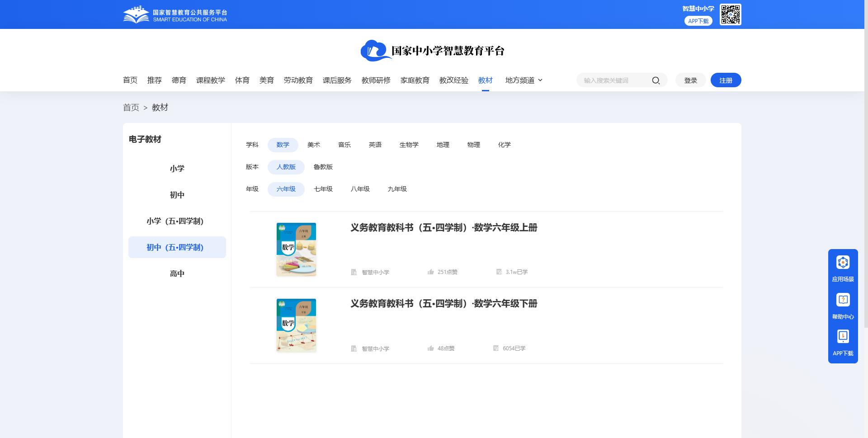Image resolution: width=868 pixels, height=438 pixels.
Task: Expand the 地方频道 dropdown menu
Action: pos(523,80)
